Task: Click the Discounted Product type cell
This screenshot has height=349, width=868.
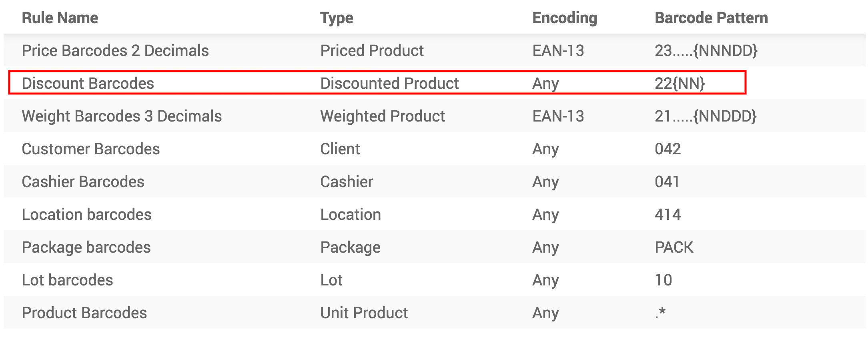Action: tap(389, 84)
